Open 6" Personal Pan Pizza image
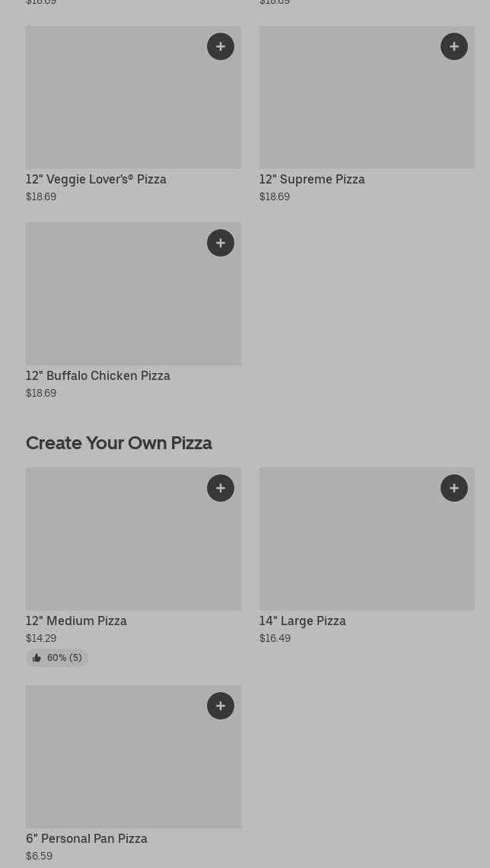 pos(133,765)
